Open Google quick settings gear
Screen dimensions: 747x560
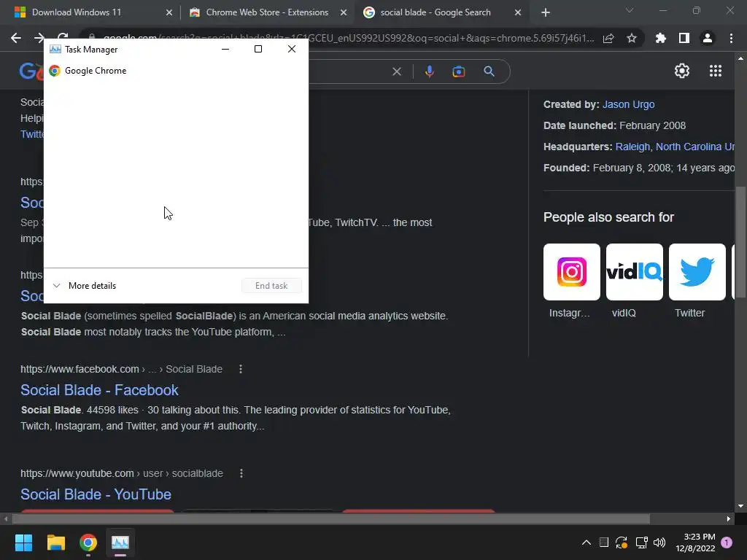point(682,71)
